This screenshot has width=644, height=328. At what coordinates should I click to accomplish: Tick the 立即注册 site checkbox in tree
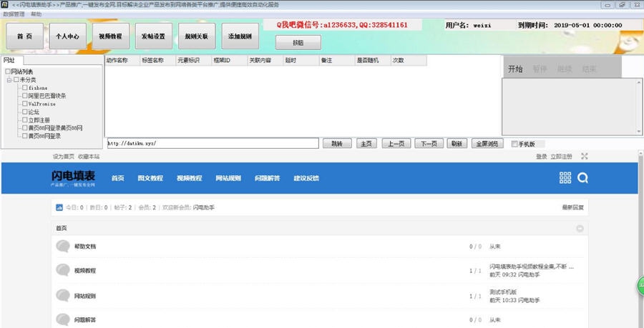tap(25, 120)
